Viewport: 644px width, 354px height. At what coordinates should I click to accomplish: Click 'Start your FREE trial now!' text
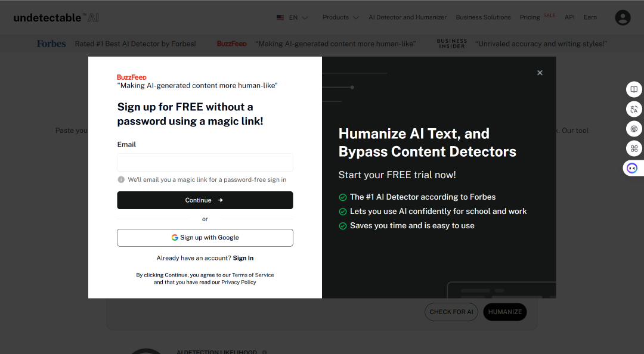397,175
